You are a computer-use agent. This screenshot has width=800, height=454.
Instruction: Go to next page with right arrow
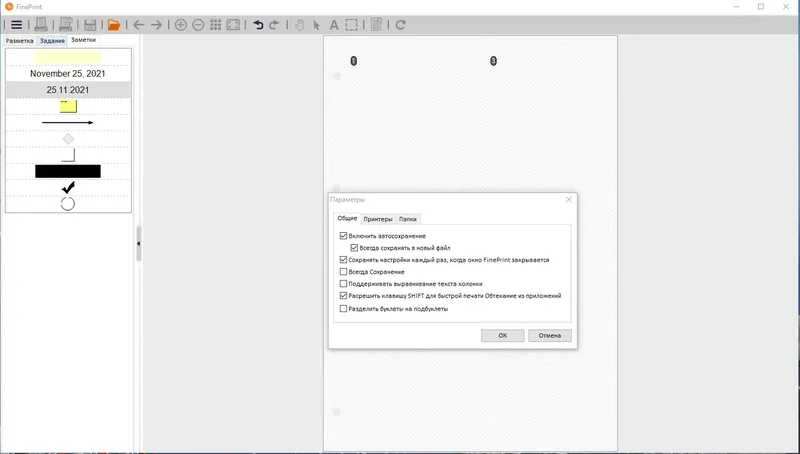tap(156, 24)
